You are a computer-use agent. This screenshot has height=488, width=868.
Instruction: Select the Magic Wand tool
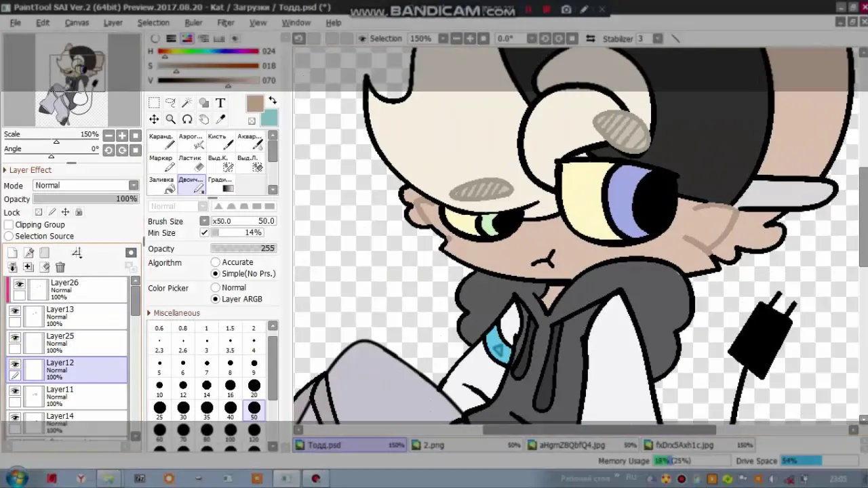click(187, 103)
